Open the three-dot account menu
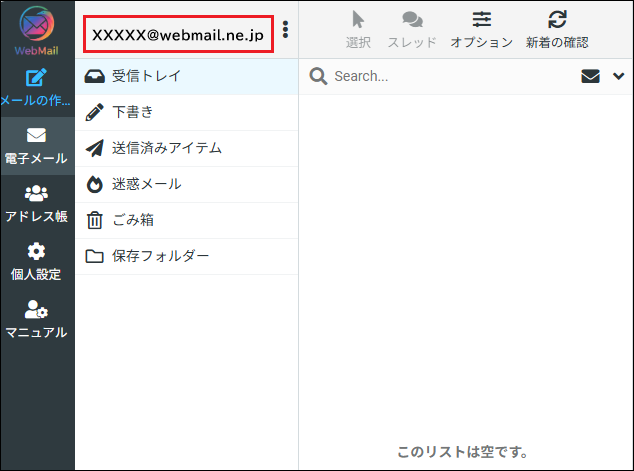634x471 pixels. click(285, 29)
